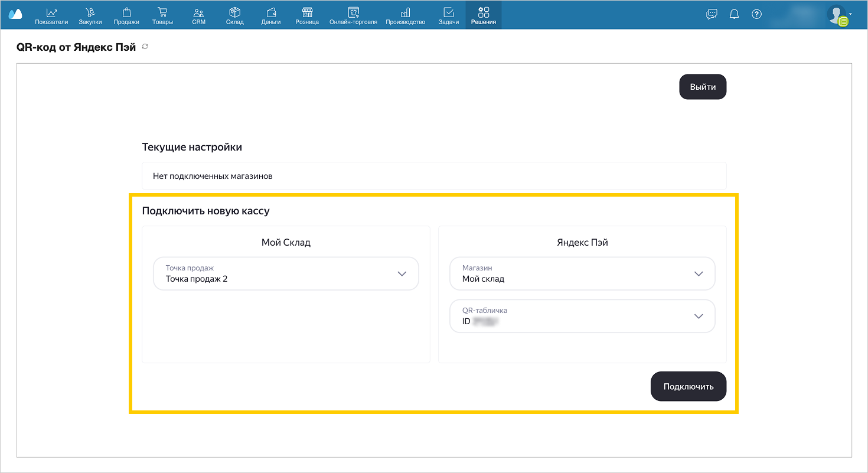Click the Подключить button
This screenshot has height=473, width=868.
point(688,387)
